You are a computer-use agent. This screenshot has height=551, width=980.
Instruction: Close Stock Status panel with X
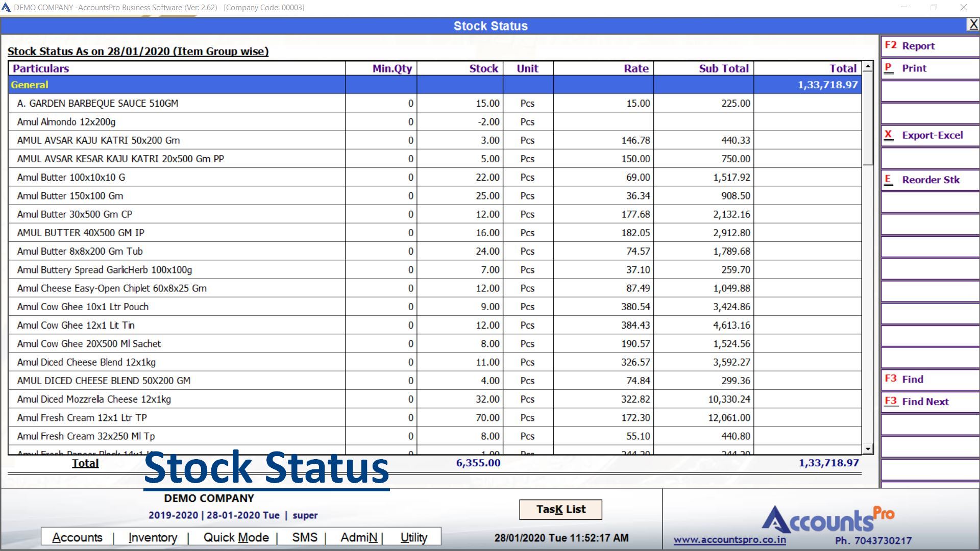coord(973,24)
